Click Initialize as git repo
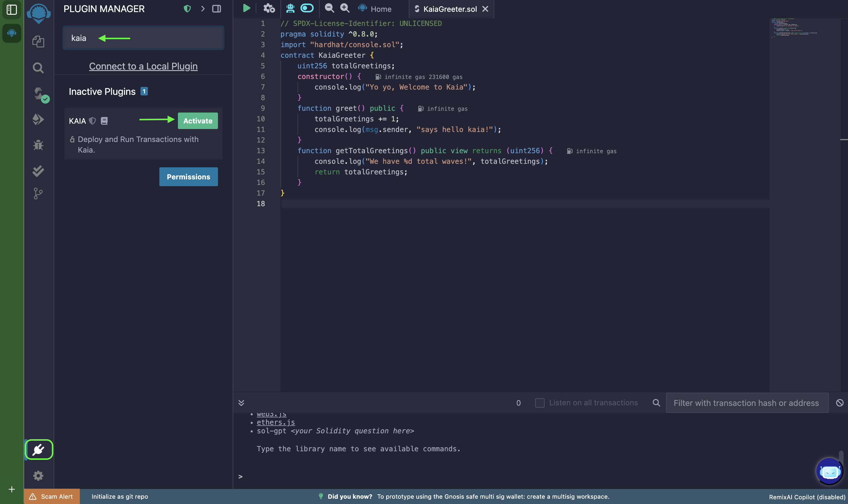Viewport: 848px width, 504px height. [x=120, y=497]
